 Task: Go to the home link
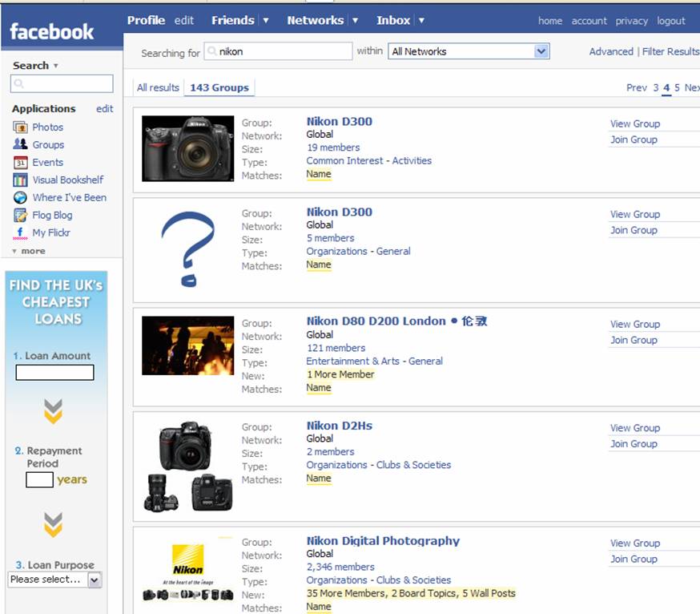(550, 21)
